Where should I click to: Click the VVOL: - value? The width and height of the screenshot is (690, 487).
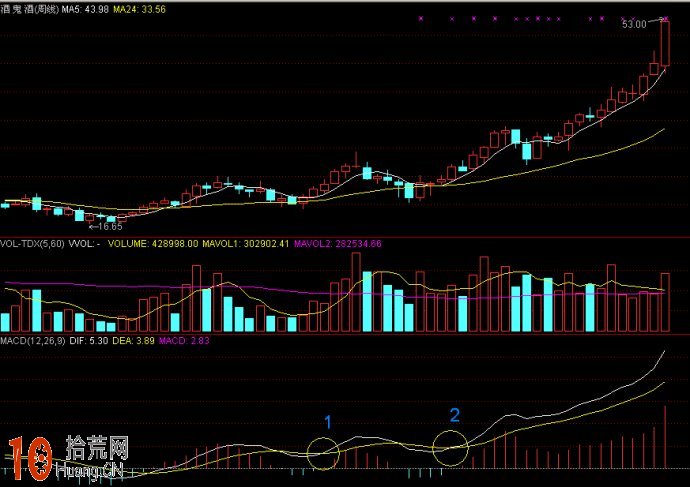coord(84,244)
